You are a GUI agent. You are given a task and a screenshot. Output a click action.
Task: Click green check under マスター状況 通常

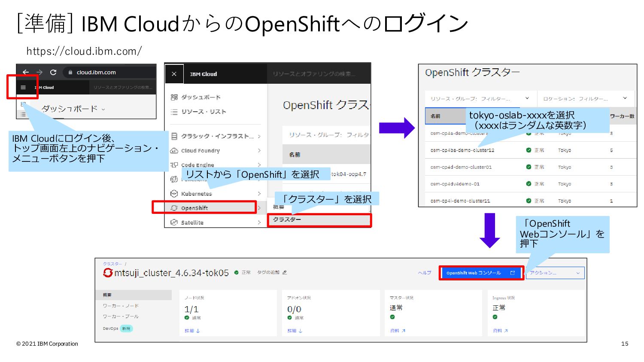tap(392, 317)
